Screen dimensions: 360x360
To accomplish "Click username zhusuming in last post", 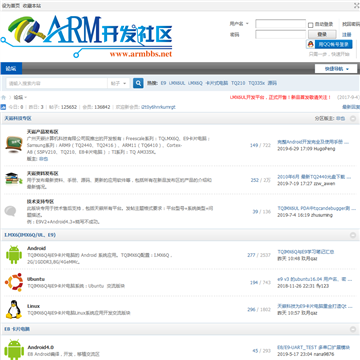I will pyautogui.click(x=321, y=215).
